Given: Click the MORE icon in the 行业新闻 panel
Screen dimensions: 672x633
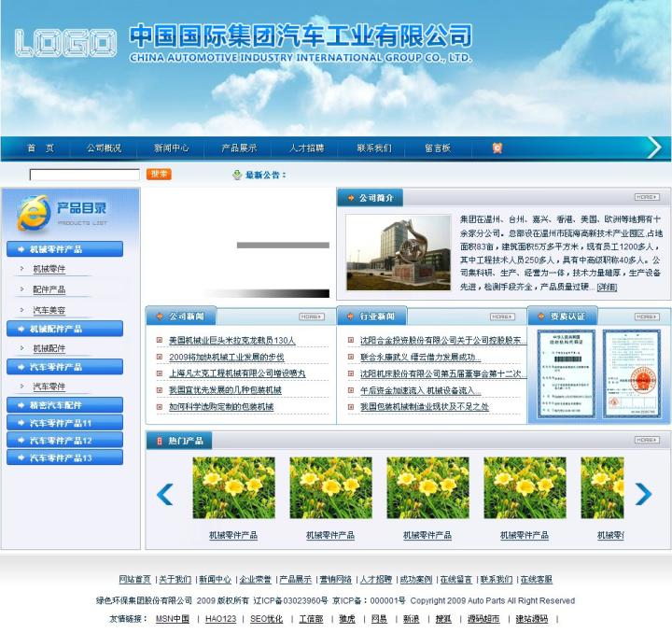Looking at the screenshot, I should coord(502,316).
